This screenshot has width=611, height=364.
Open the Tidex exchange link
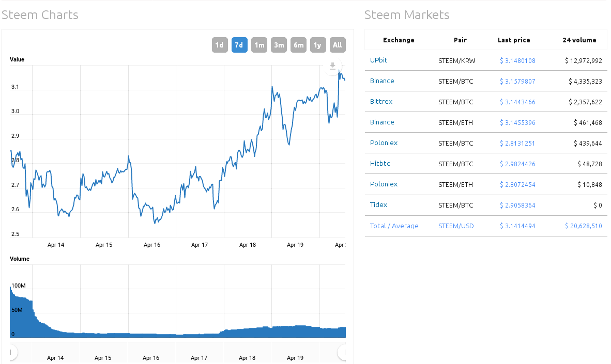pos(378,205)
